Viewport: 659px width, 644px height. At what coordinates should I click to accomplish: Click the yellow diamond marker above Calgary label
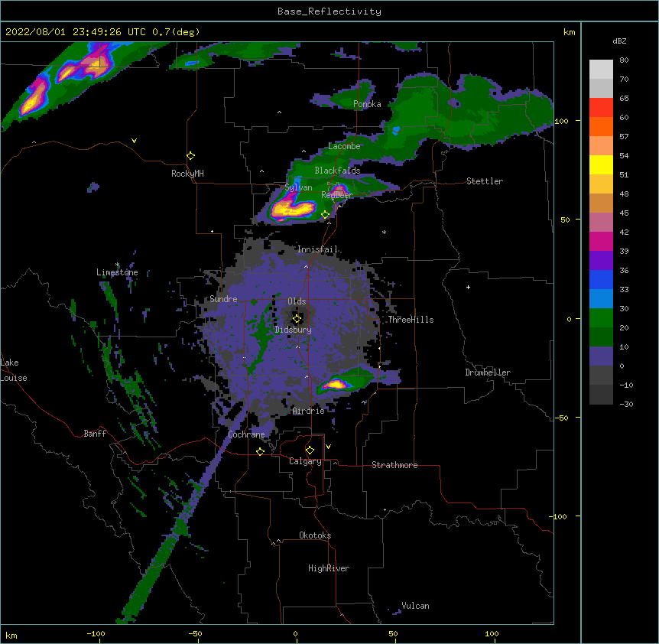pos(310,450)
